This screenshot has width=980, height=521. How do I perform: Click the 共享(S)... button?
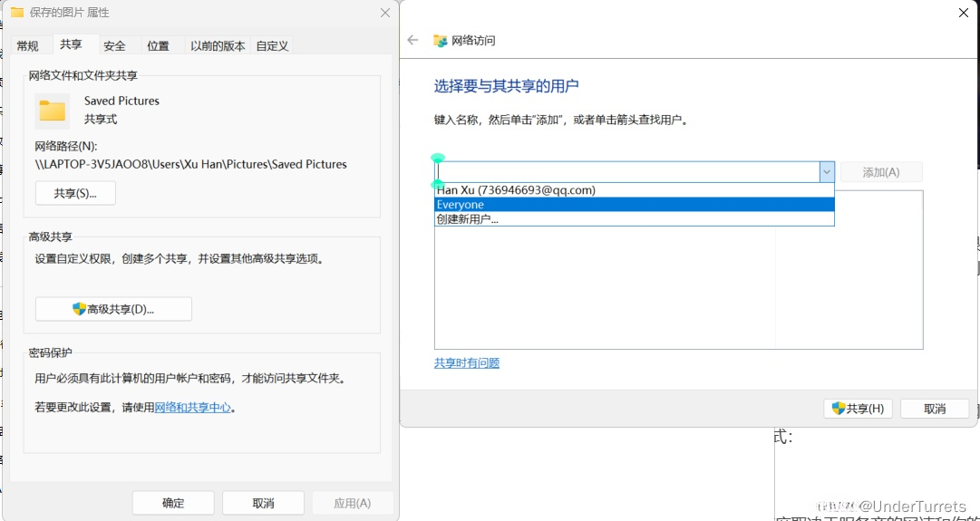(x=75, y=193)
